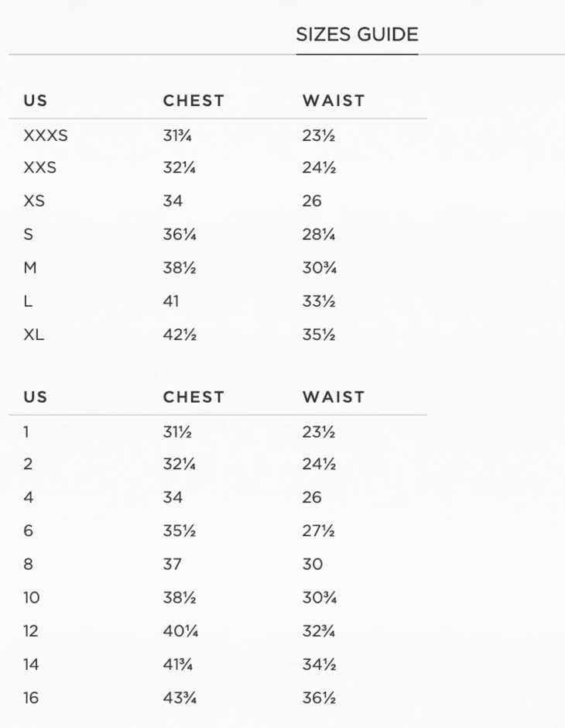565x728 pixels.
Task: Click chest measurement 42½ for XL
Action: 180,335
